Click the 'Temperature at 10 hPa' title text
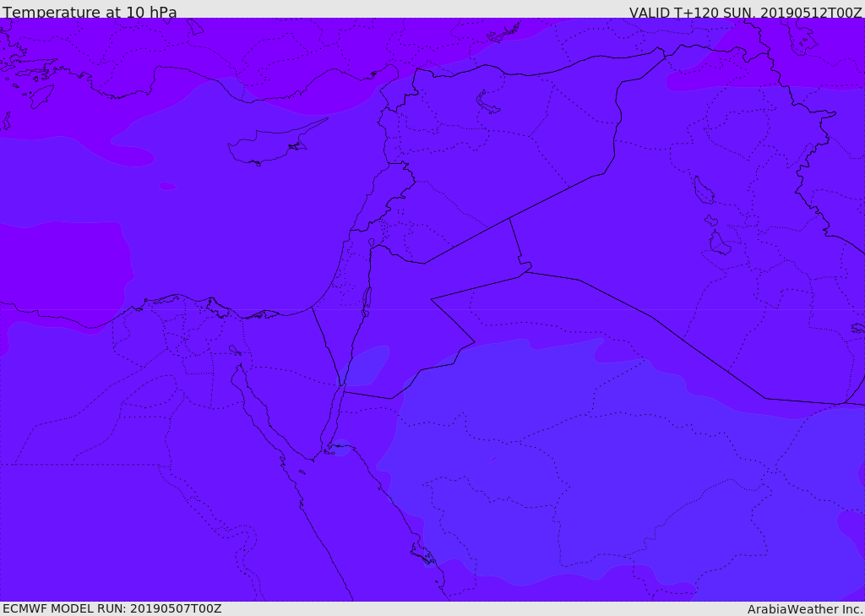The image size is (865, 616). (90, 12)
